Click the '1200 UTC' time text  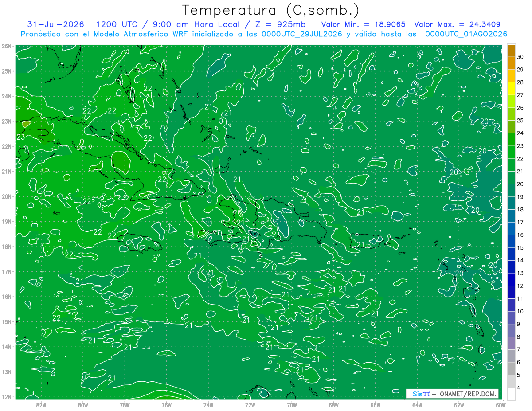pos(117,24)
